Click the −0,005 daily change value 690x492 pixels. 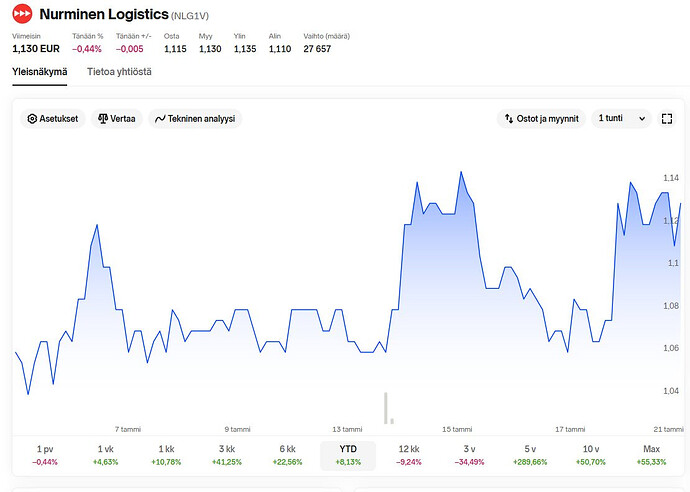pyautogui.click(x=130, y=49)
